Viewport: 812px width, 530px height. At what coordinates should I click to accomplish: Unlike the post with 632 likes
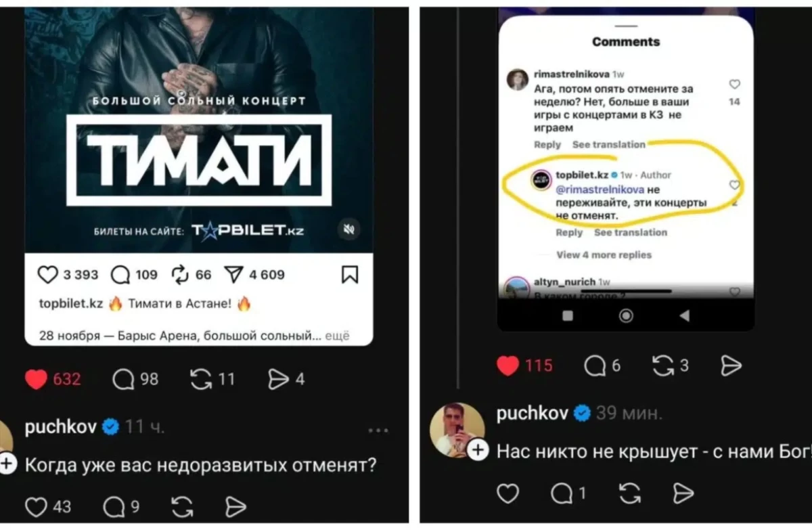pos(37,380)
